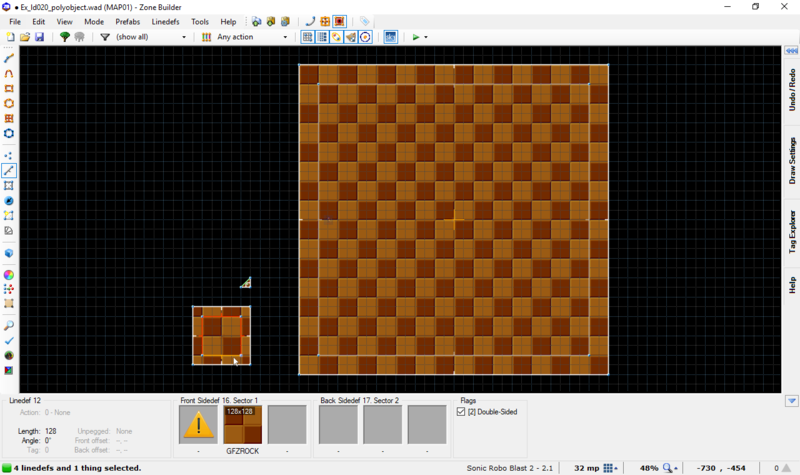Open the Prefabs menu
800x475 pixels.
(127, 21)
